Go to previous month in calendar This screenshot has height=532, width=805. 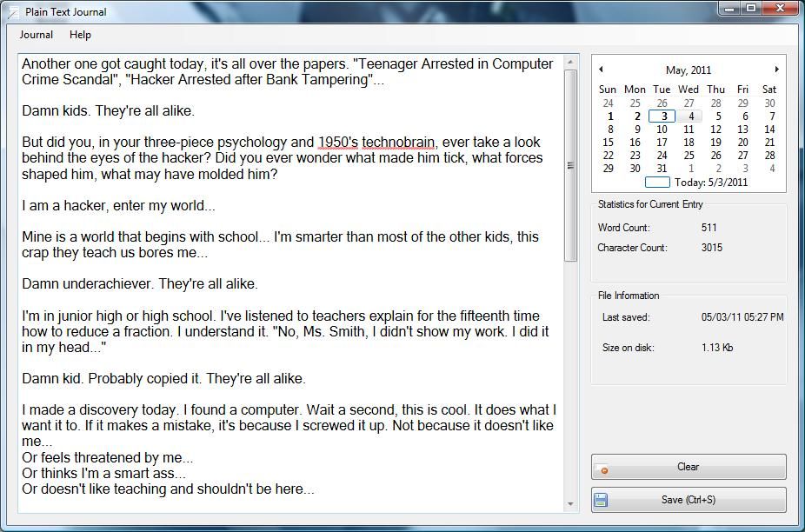[x=601, y=69]
